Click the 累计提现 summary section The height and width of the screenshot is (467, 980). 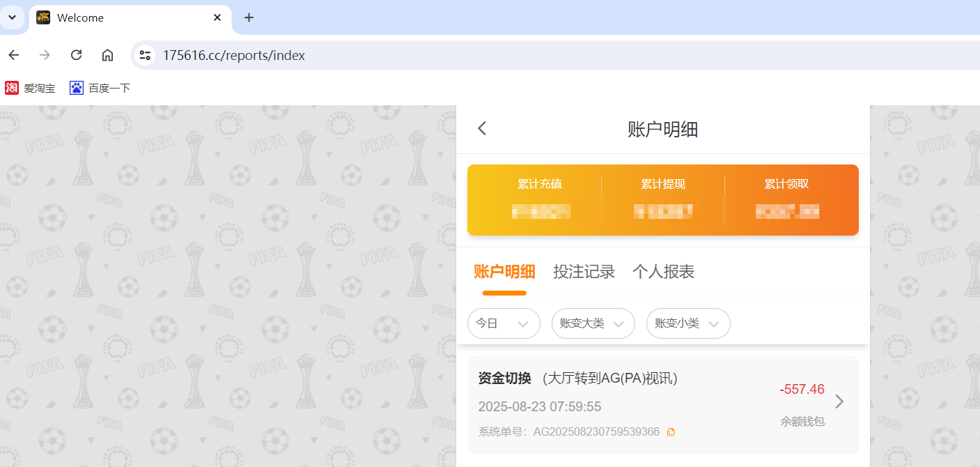662,199
